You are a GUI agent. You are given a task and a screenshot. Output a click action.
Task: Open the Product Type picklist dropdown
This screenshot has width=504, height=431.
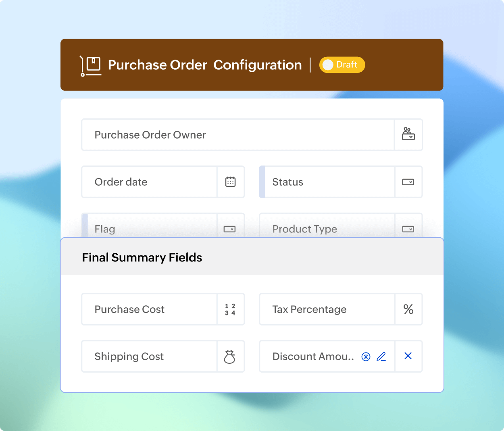tap(408, 228)
